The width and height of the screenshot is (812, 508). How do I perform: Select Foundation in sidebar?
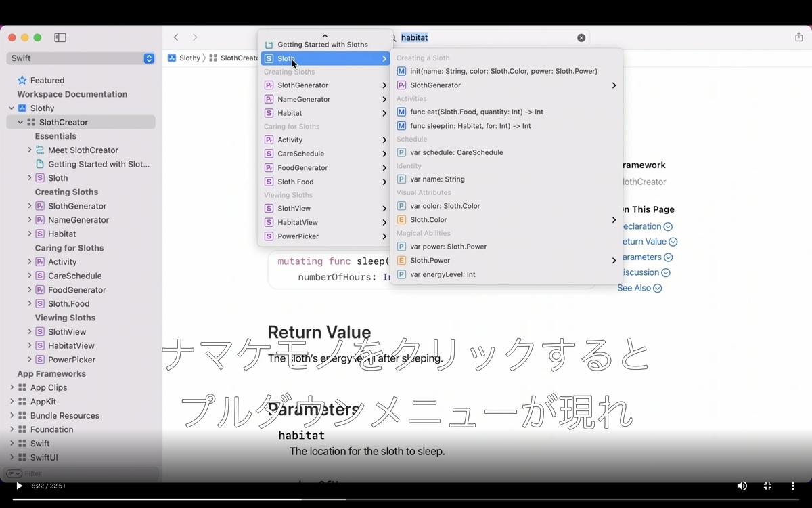coord(51,429)
